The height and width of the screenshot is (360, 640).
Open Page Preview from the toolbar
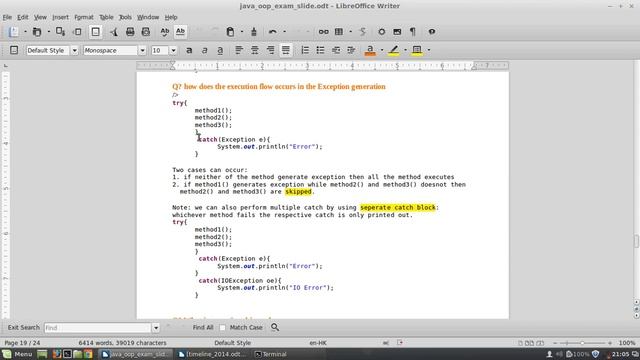point(146,32)
